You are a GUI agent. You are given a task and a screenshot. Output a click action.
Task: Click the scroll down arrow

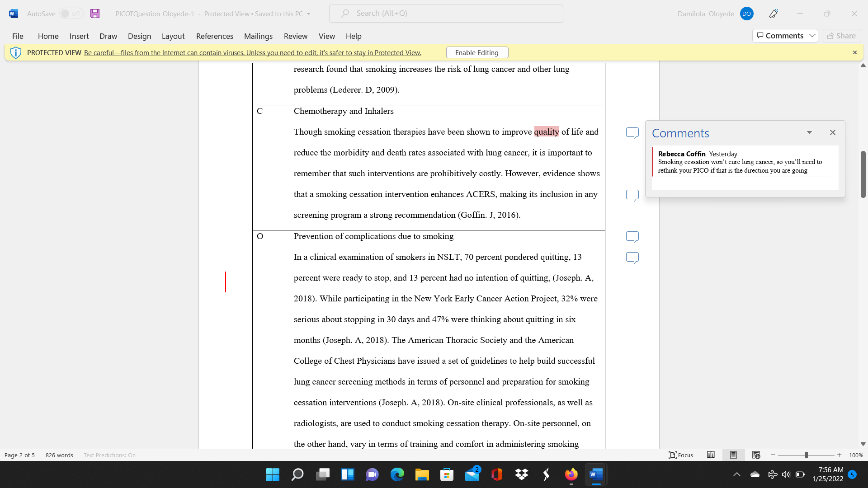point(863,444)
